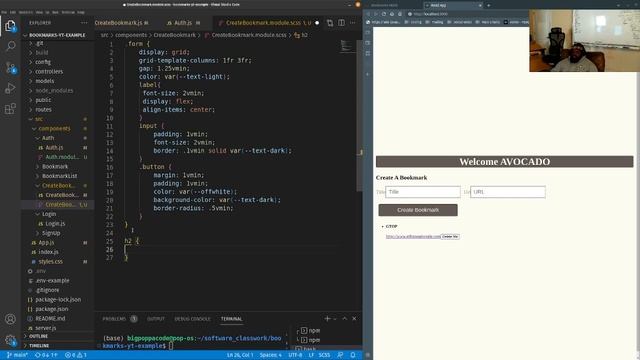Click the feedback icon in status bar
Image resolution: width=640 pixels, height=360 pixels.
click(340, 355)
